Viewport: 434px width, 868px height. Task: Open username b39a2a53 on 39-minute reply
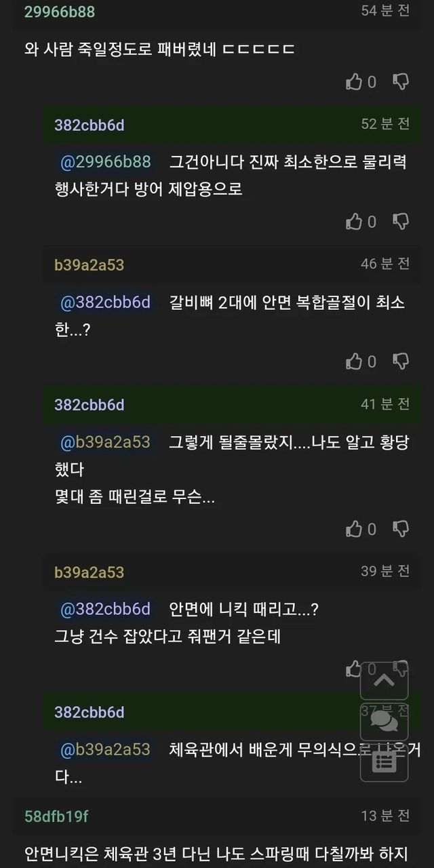click(89, 572)
